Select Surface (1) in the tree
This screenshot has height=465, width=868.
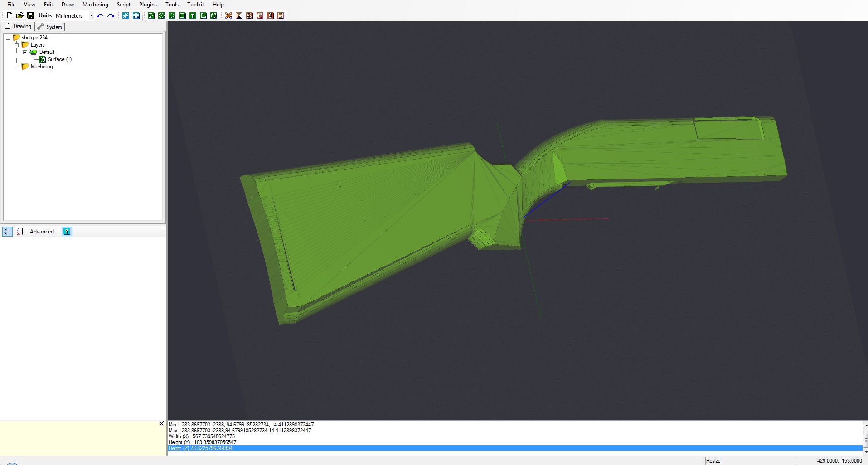pyautogui.click(x=59, y=59)
